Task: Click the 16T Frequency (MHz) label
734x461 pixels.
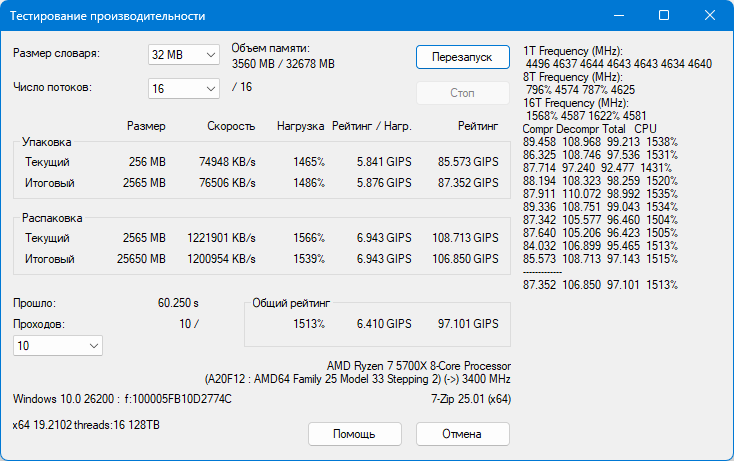Action: (x=576, y=103)
